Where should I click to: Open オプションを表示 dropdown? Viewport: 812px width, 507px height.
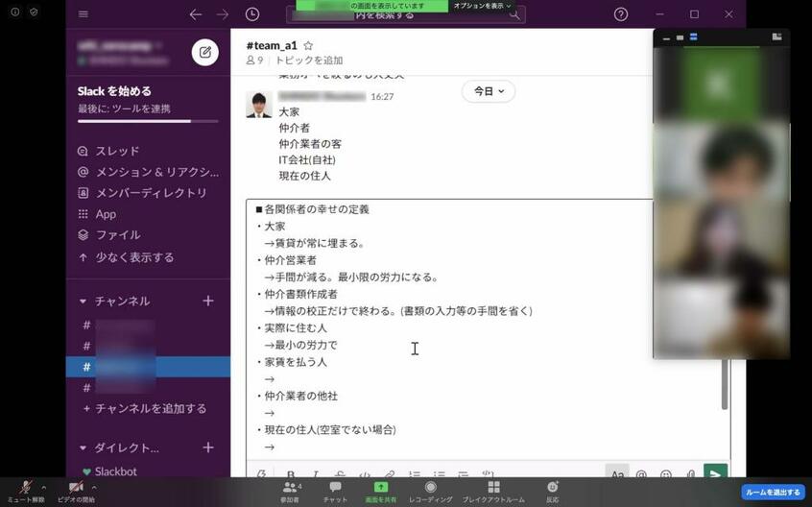(482, 6)
